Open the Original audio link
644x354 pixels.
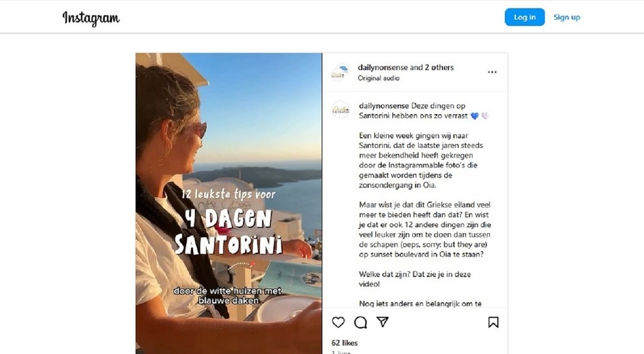pyautogui.click(x=378, y=78)
